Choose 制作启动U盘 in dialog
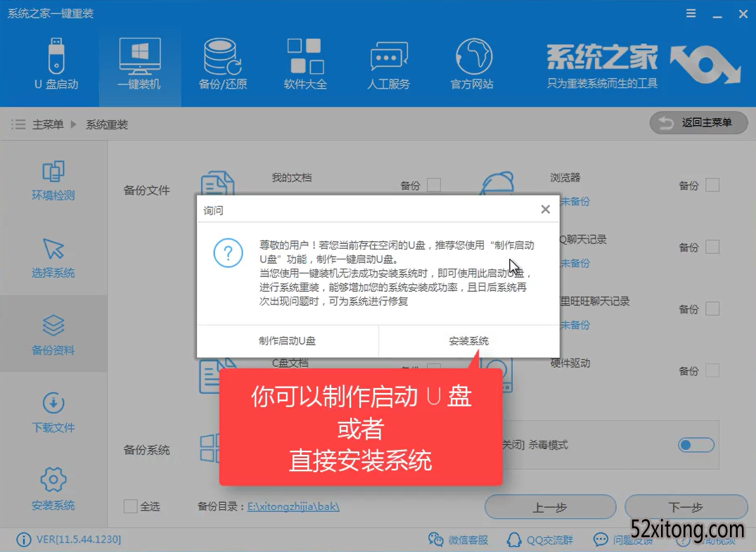 click(x=288, y=341)
